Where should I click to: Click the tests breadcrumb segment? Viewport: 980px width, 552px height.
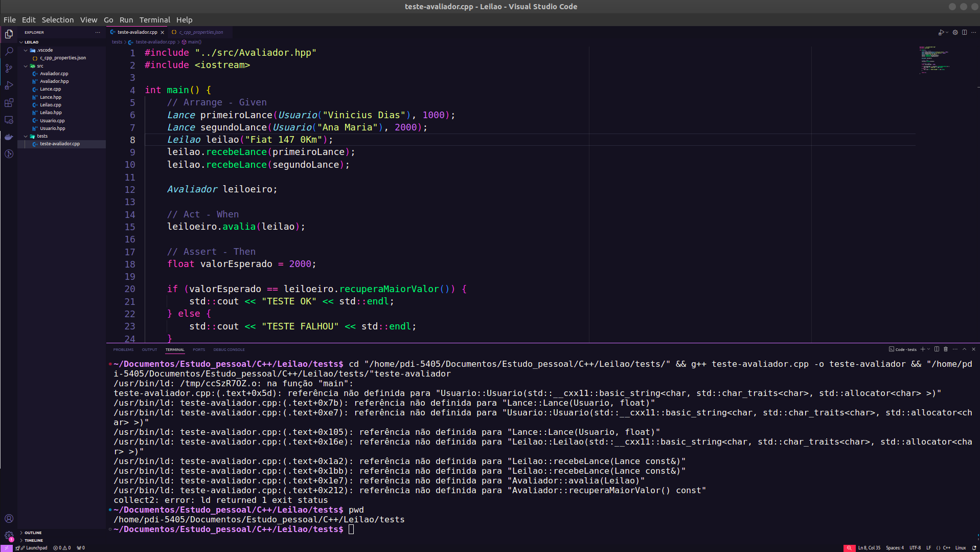pos(117,42)
